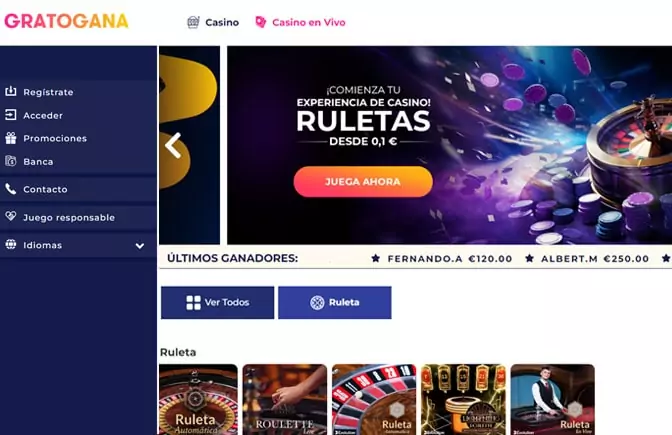Select the Ruleta category filter
This screenshot has width=672, height=435.
tap(335, 303)
